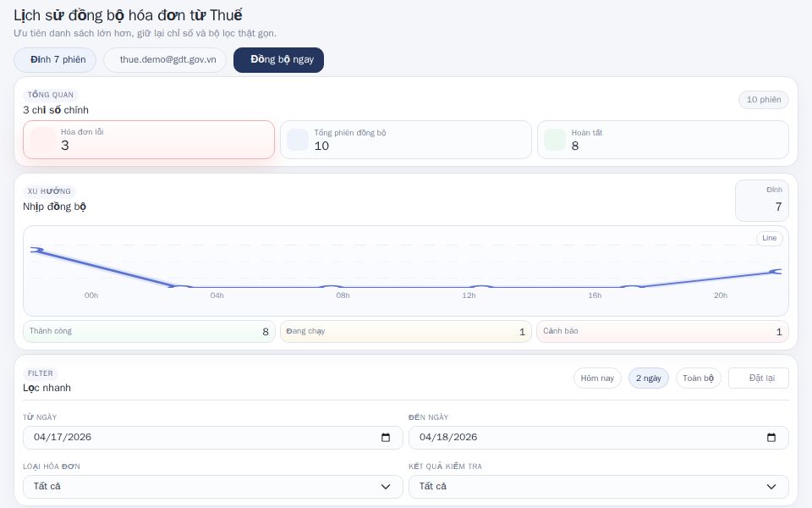Click the 10 phiên badge in Tổng quan

(x=763, y=100)
